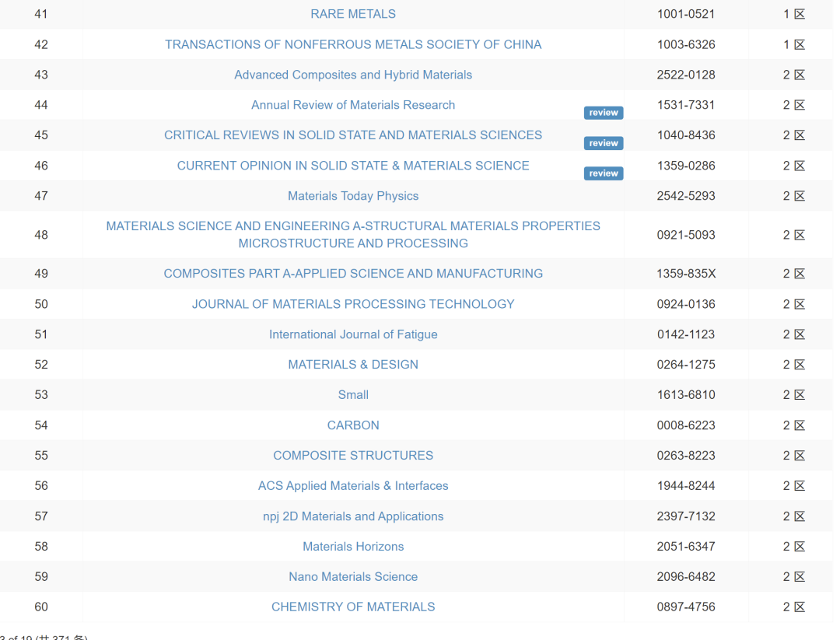The image size is (840, 640).
Task: Click CHEMISTRY OF MATERIALS link
Action: [x=353, y=607]
